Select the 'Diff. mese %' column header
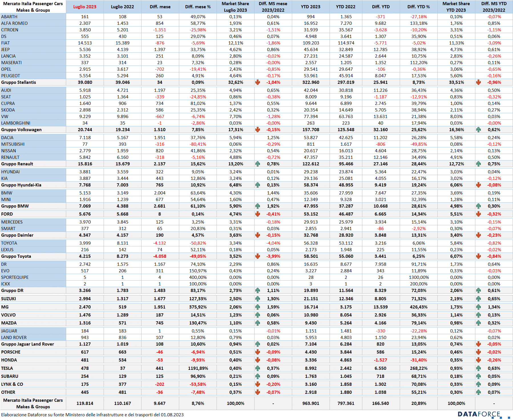The image size is (513, 420). pos(198,7)
